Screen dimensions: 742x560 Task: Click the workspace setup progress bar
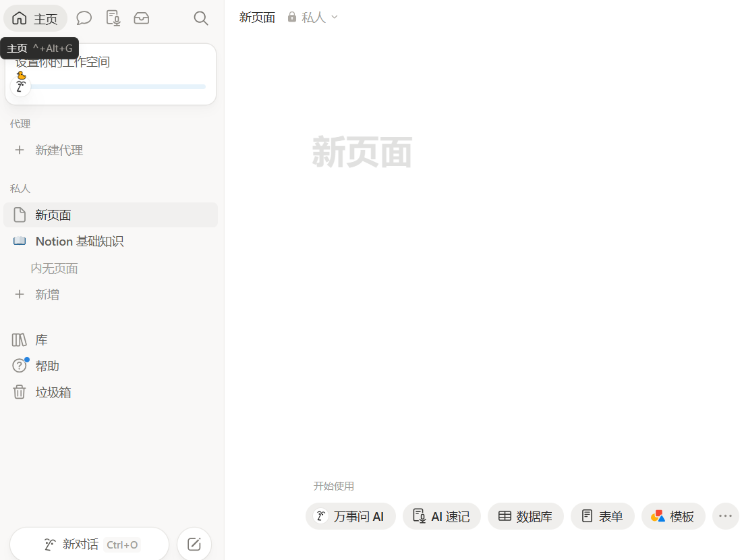pos(117,86)
